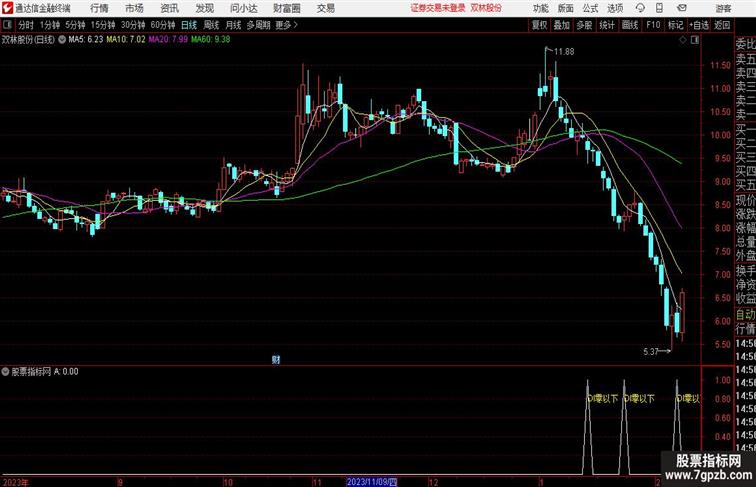Expand the 股票指标网 indicator settings arrow

(5, 372)
